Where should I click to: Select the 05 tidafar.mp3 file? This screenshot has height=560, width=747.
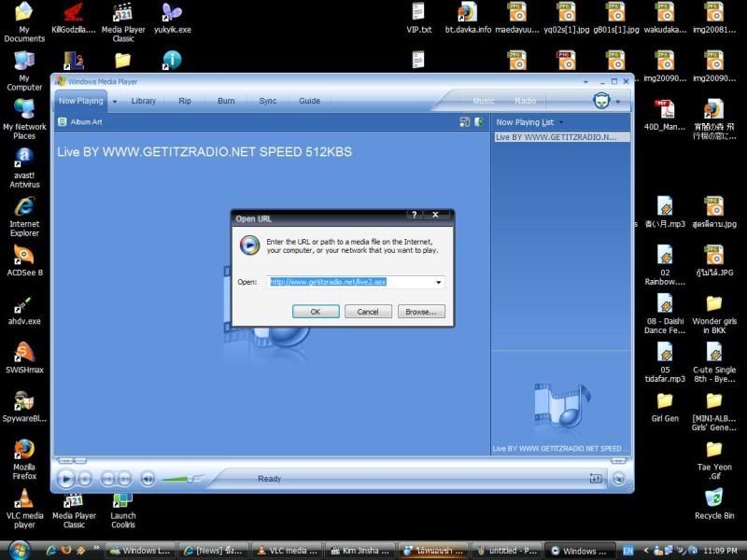(x=665, y=363)
